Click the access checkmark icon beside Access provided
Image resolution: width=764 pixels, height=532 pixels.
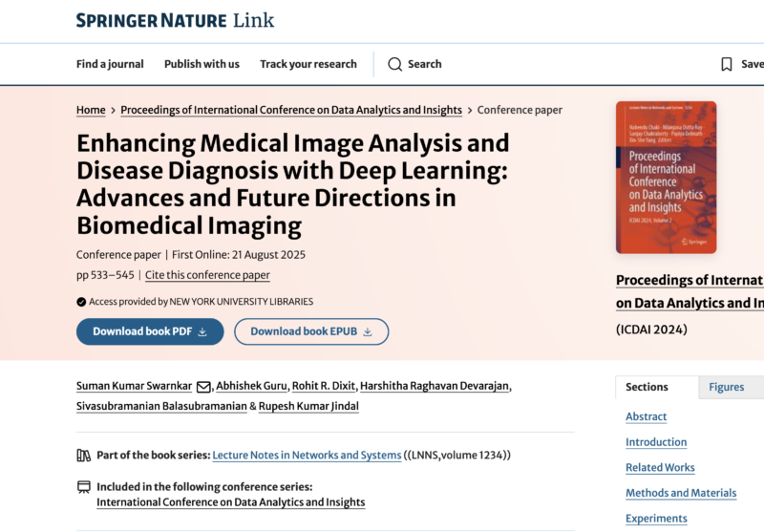tap(81, 302)
